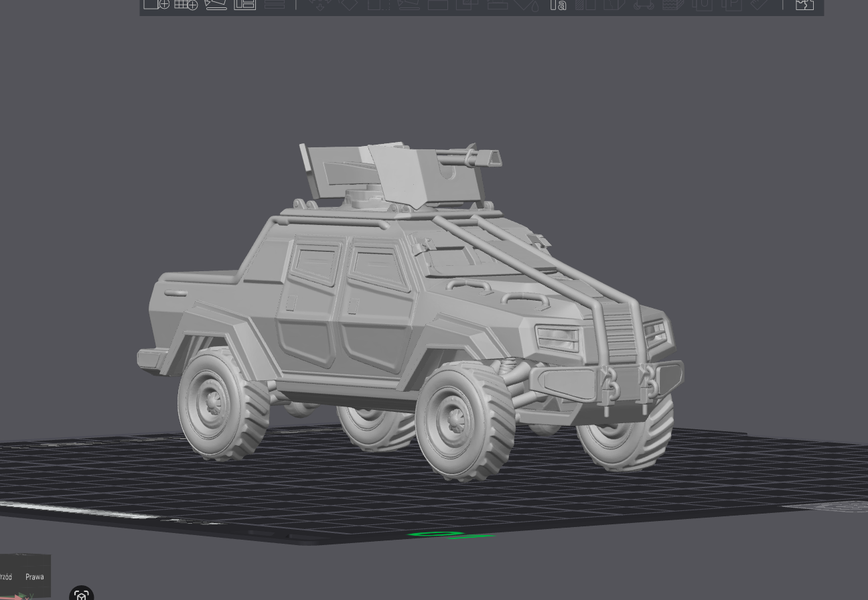Click the Arrange objects toolbar icon
Image resolution: width=868 pixels, height=600 pixels.
click(245, 4)
